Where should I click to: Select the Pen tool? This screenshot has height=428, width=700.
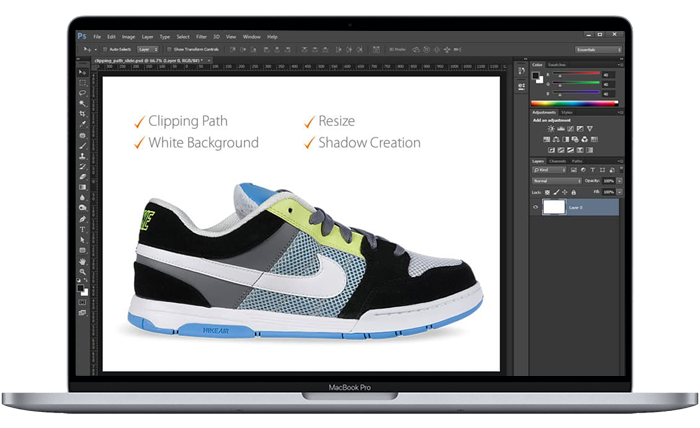83,219
